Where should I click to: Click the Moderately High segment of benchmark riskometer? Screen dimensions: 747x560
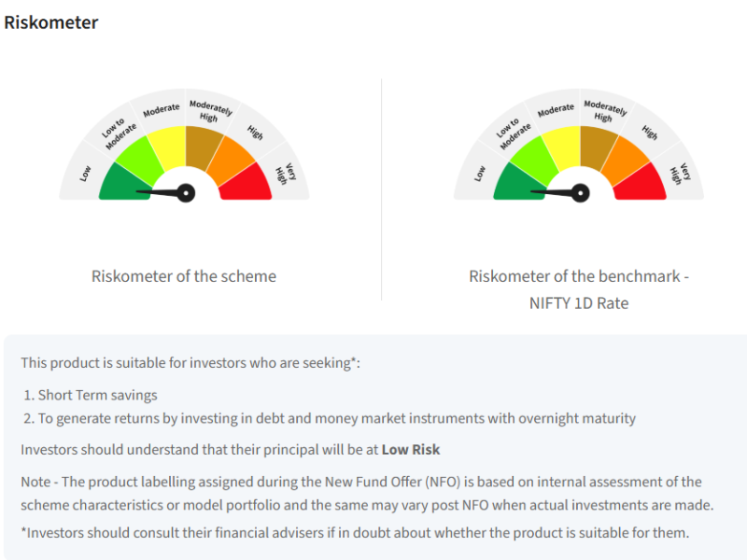click(599, 145)
